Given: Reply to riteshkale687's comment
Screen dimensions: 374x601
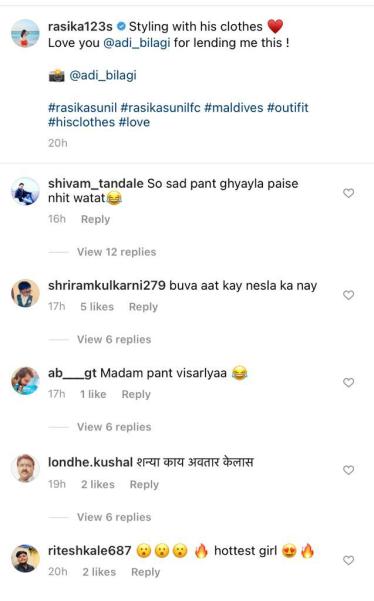Looking at the screenshot, I should (146, 572).
